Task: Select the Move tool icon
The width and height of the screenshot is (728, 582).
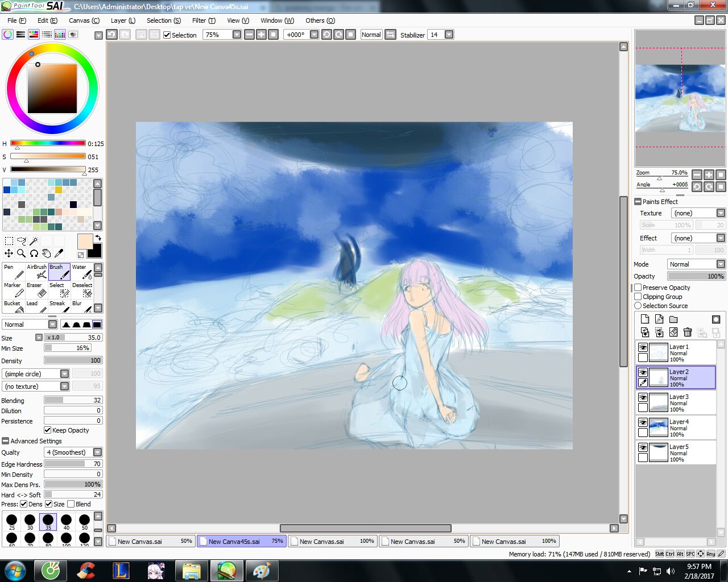Action: (9, 253)
